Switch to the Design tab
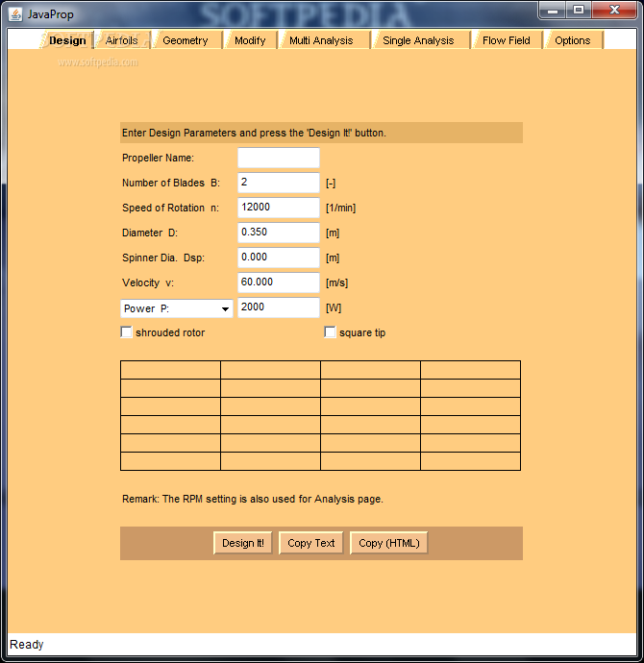The height and width of the screenshot is (663, 644). [67, 40]
